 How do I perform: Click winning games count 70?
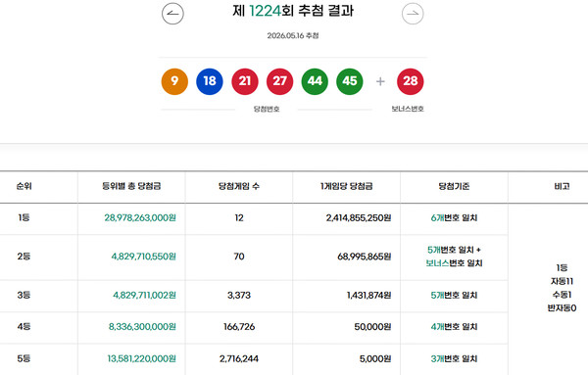pyautogui.click(x=239, y=257)
